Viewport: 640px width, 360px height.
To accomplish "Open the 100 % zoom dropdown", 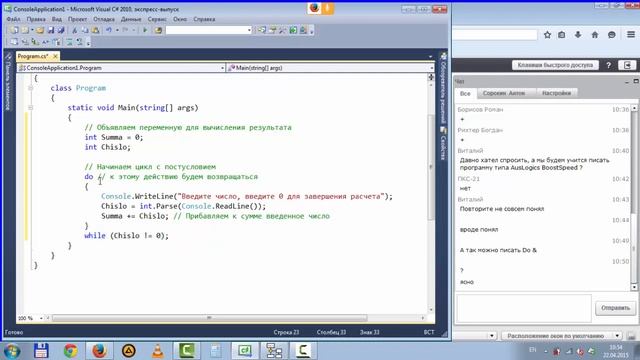I will click(x=41, y=318).
